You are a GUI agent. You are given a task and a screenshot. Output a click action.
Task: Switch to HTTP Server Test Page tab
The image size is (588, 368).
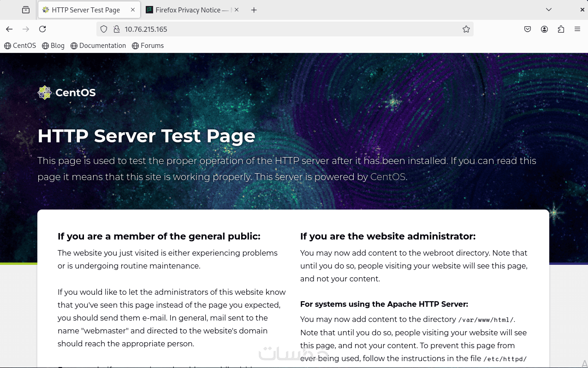(89, 10)
